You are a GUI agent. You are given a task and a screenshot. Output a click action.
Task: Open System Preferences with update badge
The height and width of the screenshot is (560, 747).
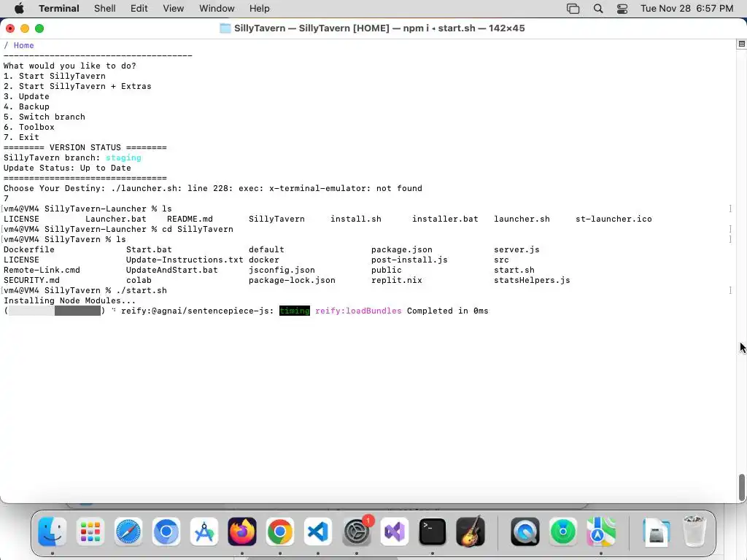356,532
